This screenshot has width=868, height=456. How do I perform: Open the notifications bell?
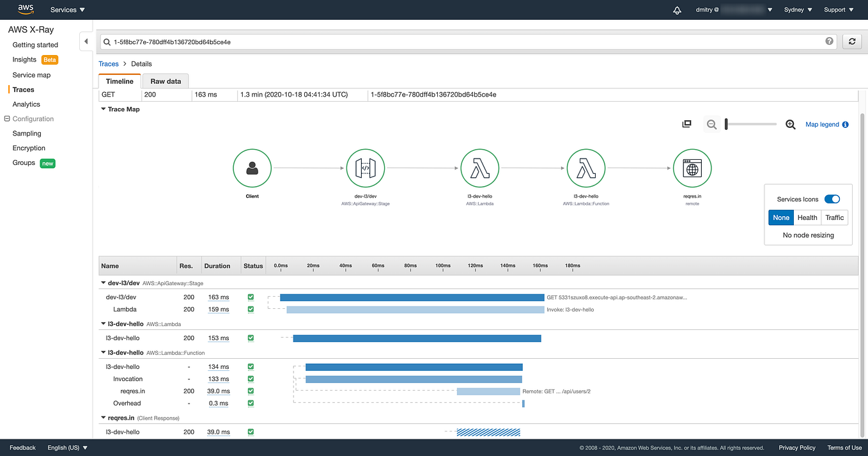tap(677, 10)
